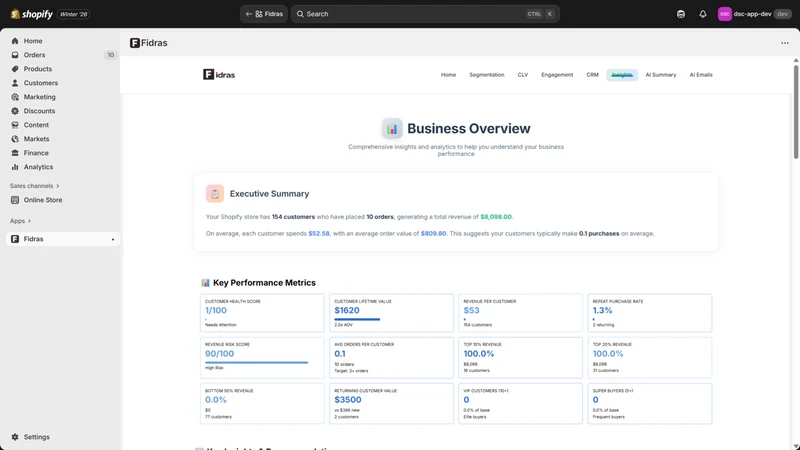Click the Business Overview chart icon

point(392,129)
